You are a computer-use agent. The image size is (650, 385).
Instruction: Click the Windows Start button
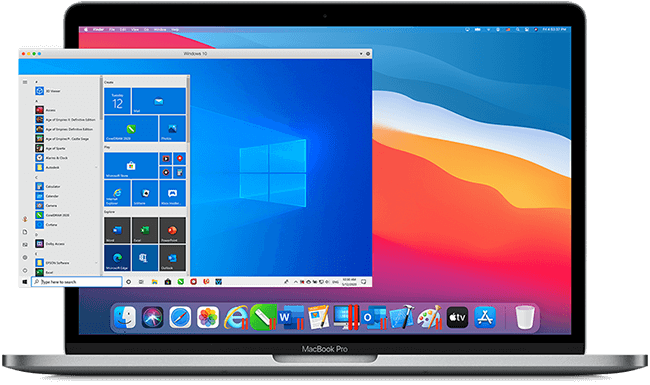(x=24, y=282)
